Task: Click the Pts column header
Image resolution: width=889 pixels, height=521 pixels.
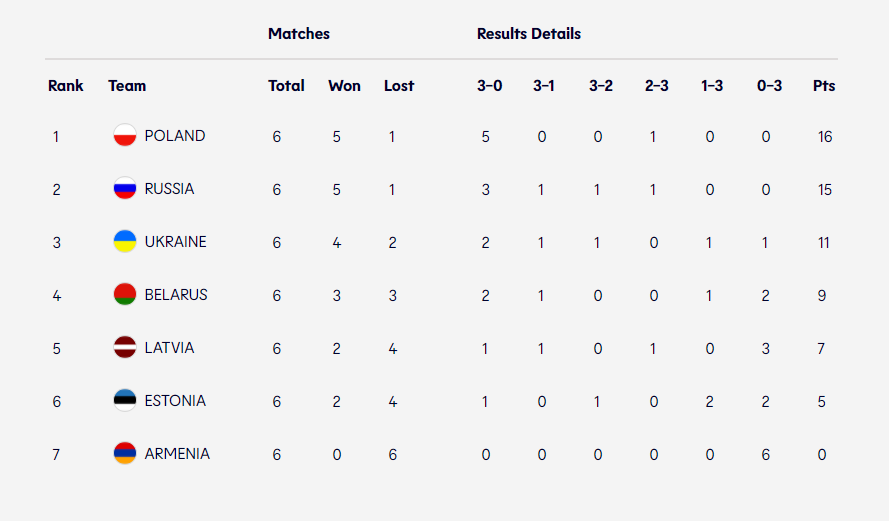Action: tap(824, 86)
